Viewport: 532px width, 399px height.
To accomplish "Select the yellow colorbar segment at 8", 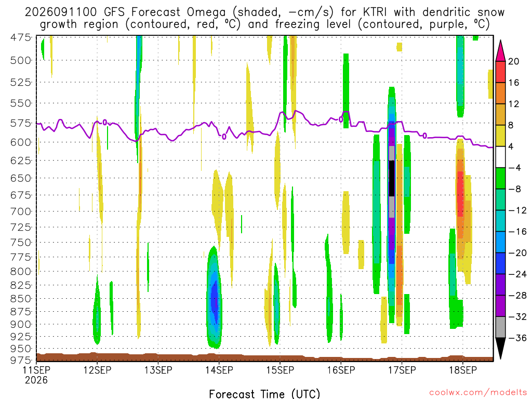I will [500, 136].
